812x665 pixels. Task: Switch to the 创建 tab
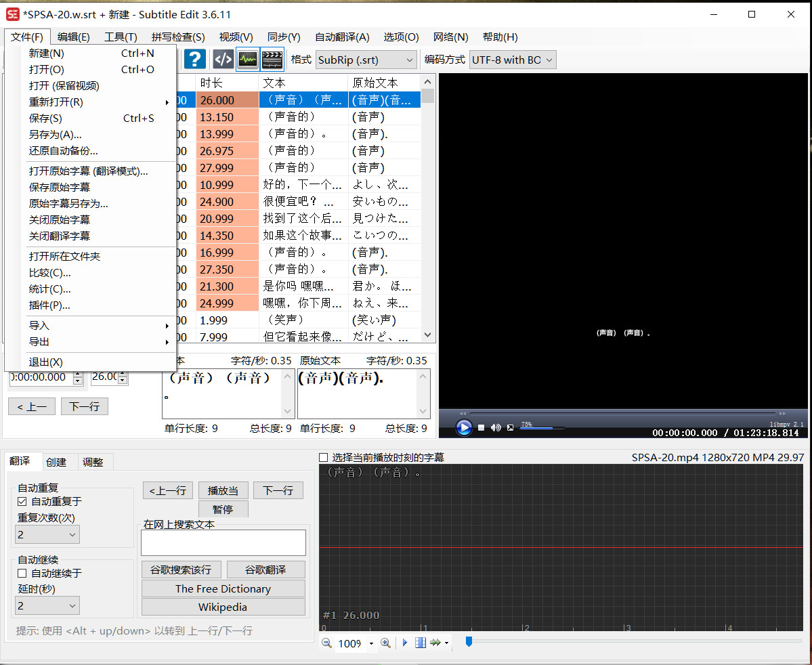click(56, 462)
